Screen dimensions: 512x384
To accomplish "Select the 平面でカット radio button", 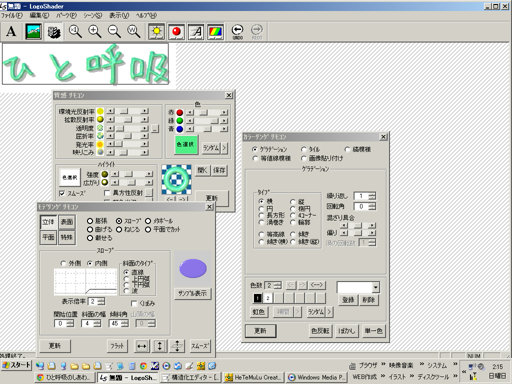I will pos(148,229).
